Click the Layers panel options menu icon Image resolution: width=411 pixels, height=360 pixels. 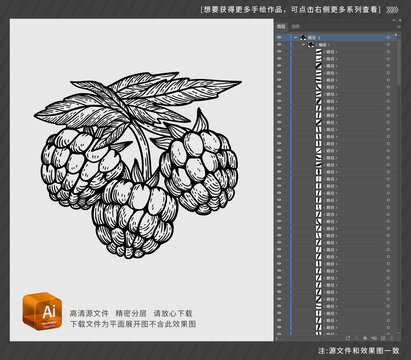coord(398,26)
